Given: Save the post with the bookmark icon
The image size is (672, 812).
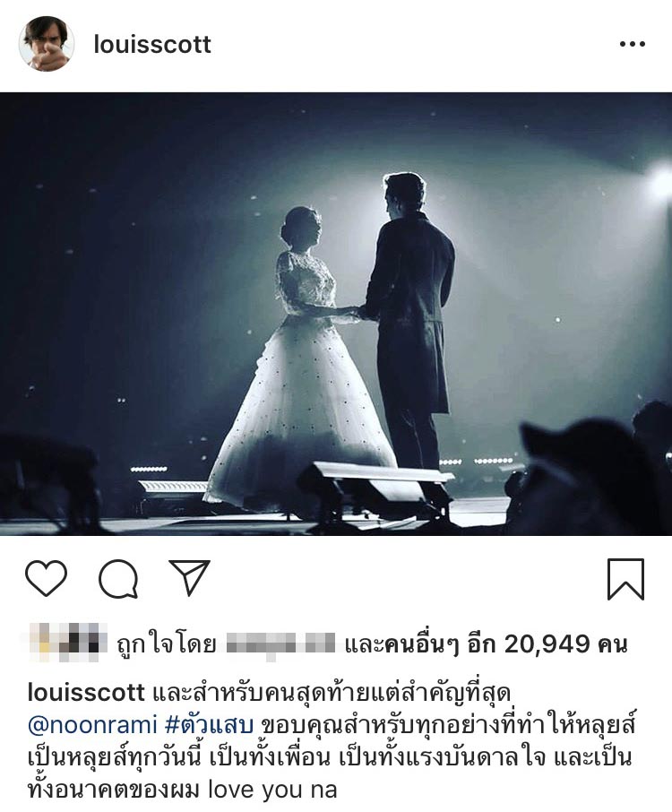Looking at the screenshot, I should pyautogui.click(x=625, y=579).
